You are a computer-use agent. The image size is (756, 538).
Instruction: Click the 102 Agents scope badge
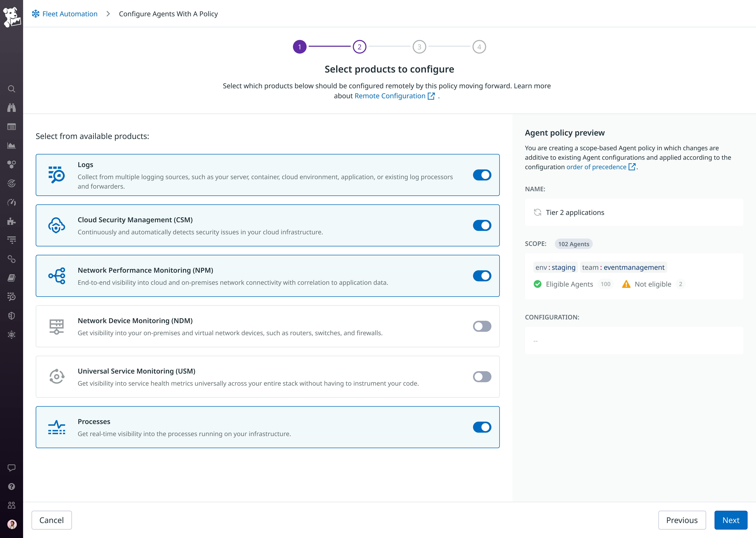pos(573,244)
